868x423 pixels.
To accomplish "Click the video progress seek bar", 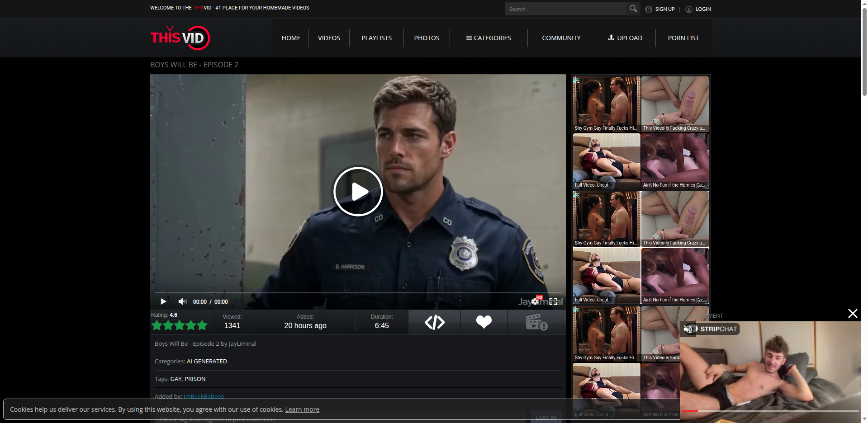I will coord(358,292).
